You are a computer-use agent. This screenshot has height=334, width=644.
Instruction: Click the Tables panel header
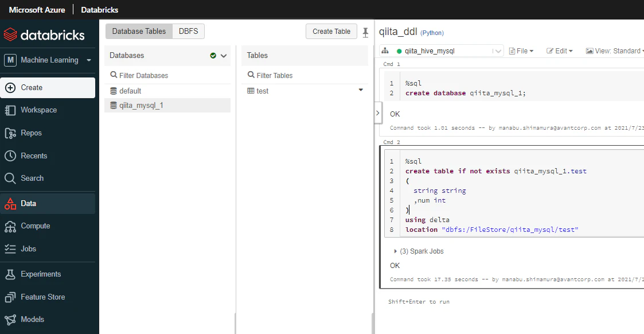[x=305, y=56]
